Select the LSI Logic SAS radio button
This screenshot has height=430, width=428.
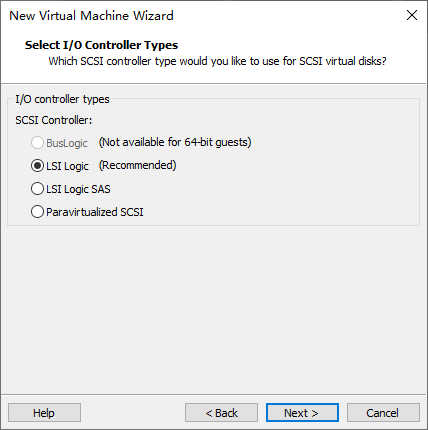tap(37, 189)
